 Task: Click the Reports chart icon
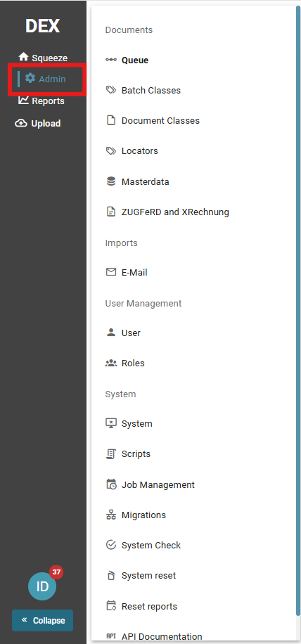(23, 101)
